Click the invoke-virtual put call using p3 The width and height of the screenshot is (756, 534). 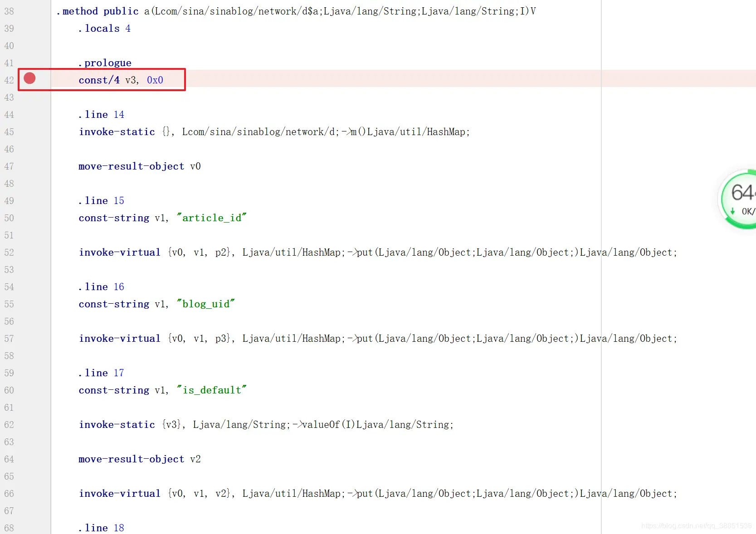(x=378, y=339)
